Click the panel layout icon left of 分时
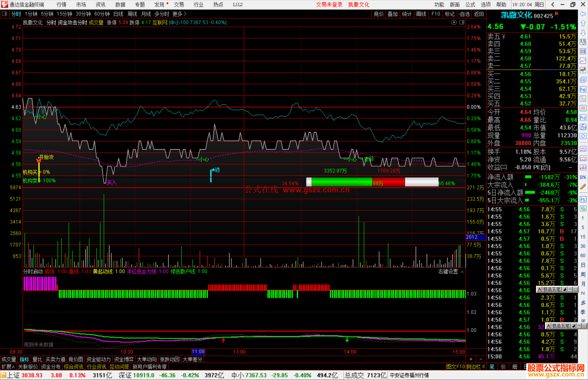Screen dimensions: 588x380 point(4,14)
